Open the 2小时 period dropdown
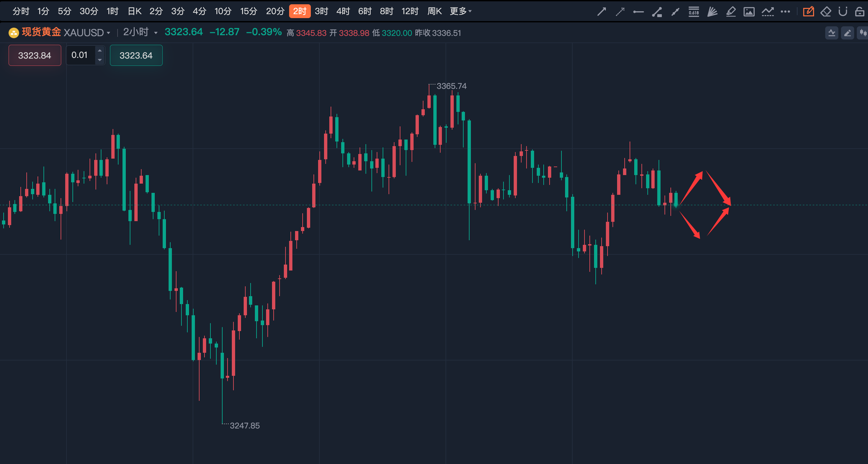The image size is (868, 464). tap(156, 33)
